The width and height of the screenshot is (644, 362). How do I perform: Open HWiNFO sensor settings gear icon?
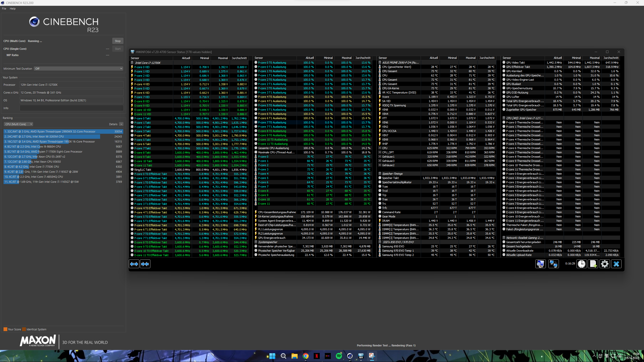(605, 264)
